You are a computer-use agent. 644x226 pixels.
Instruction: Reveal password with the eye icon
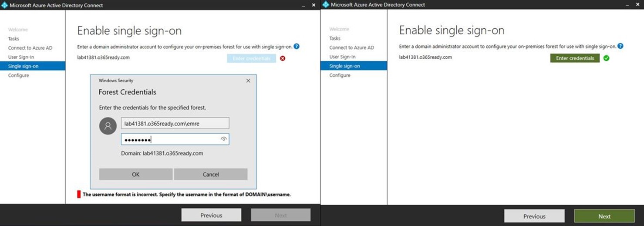(x=224, y=139)
